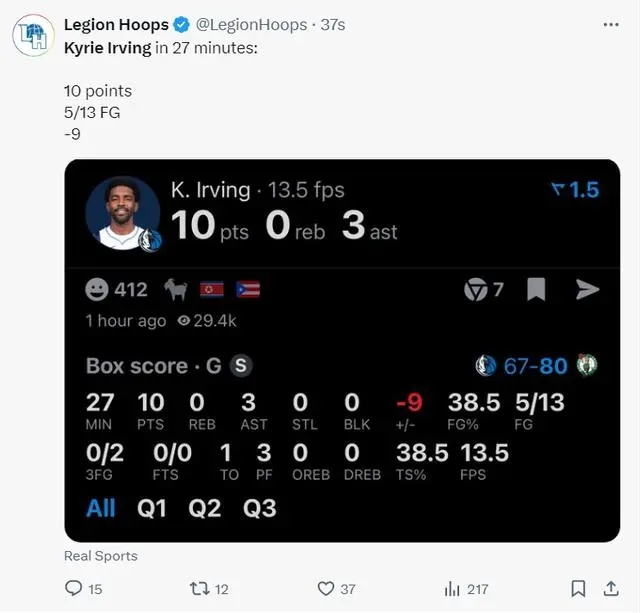640x613 pixels.
Task: Tap the card's paper plane send icon
Action: (x=587, y=289)
